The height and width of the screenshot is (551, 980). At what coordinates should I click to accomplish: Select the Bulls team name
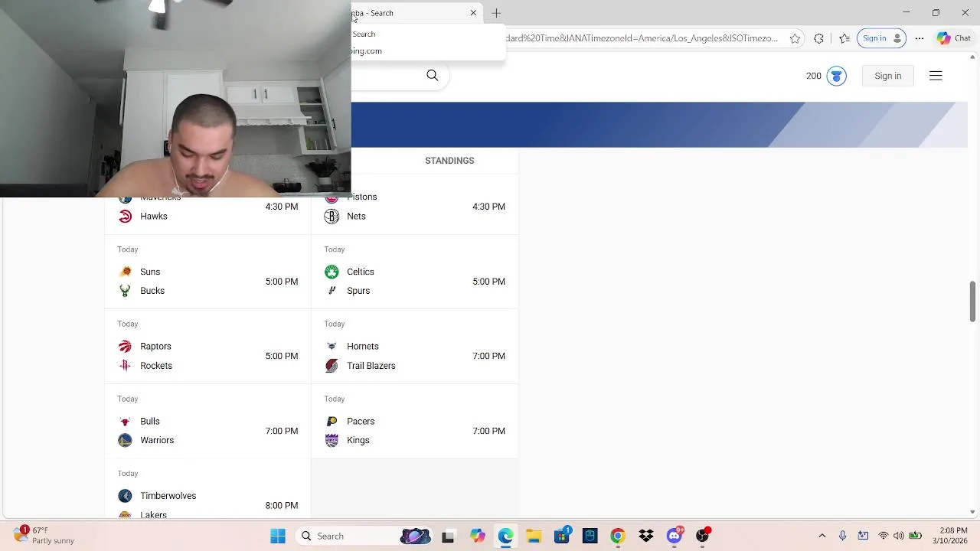point(150,422)
